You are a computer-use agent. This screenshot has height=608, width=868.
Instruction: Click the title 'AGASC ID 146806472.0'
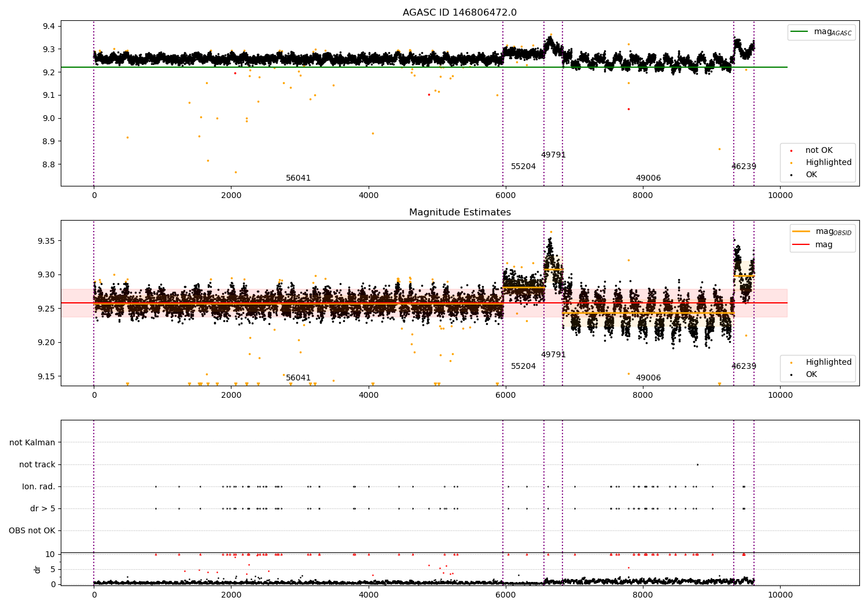tap(460, 13)
